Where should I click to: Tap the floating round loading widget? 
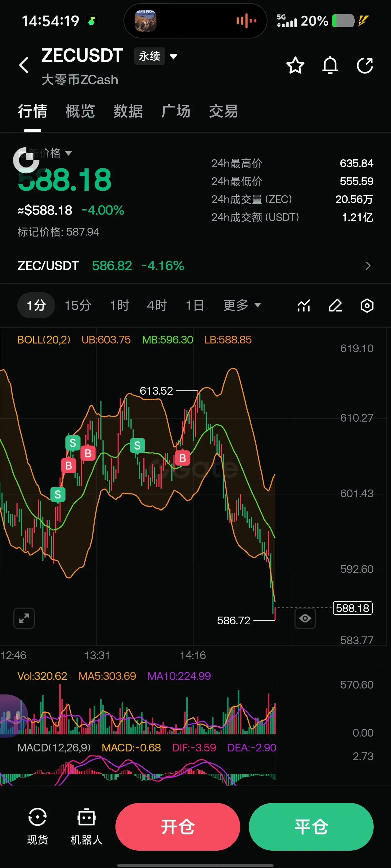26,160
